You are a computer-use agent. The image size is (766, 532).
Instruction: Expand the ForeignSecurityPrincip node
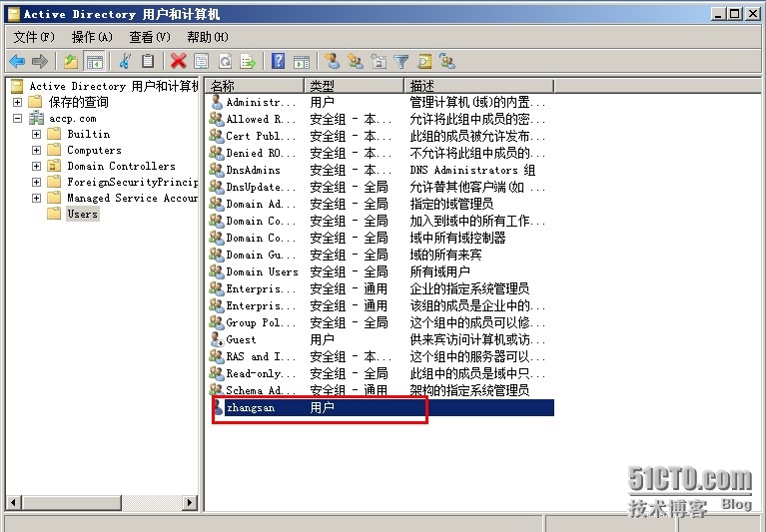36,182
